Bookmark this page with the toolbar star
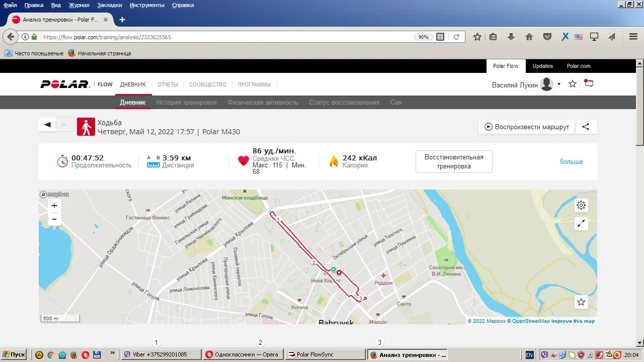 [477, 37]
